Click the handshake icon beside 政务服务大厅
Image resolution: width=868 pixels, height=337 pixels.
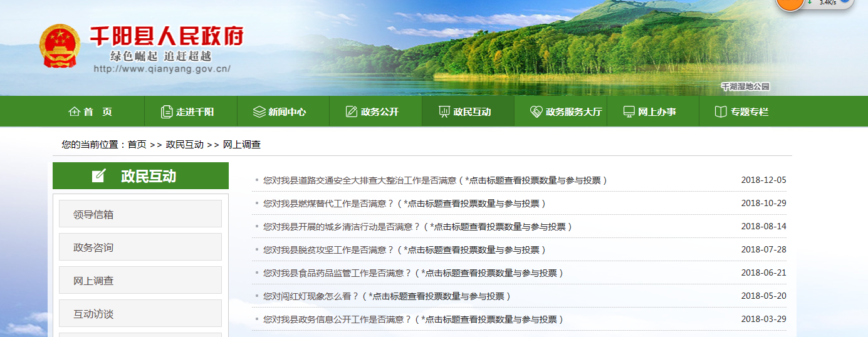click(x=536, y=112)
